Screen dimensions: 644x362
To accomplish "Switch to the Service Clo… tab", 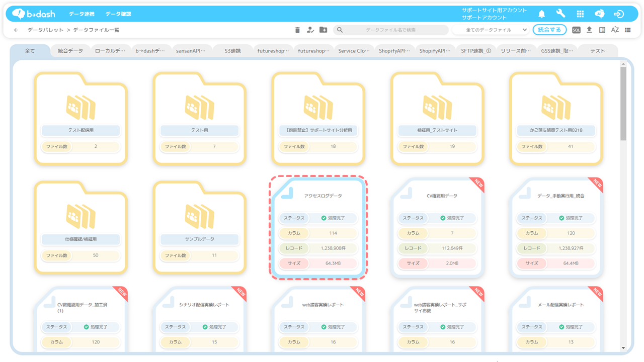I will pyautogui.click(x=354, y=51).
